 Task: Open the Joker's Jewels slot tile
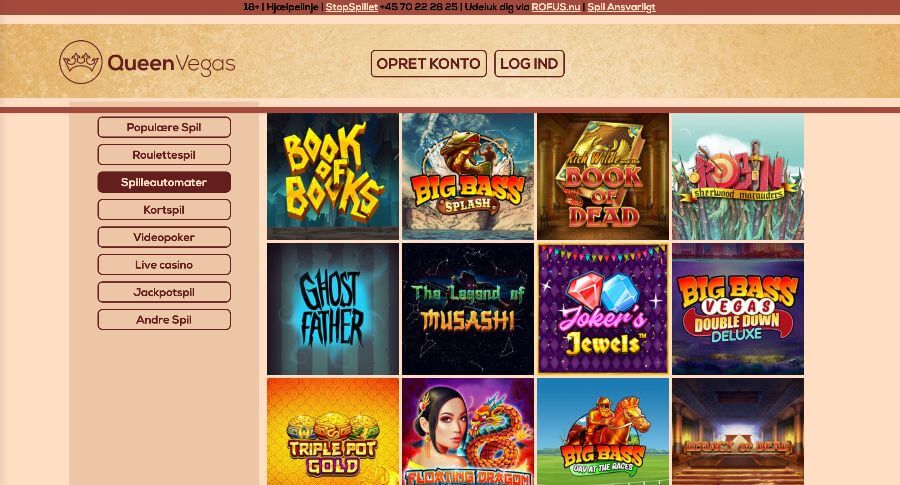pyautogui.click(x=603, y=309)
